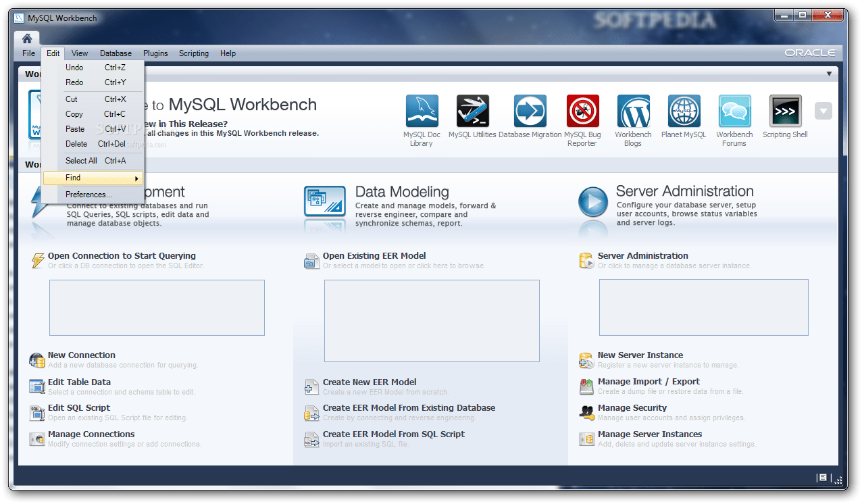Image resolution: width=862 pixels, height=504 pixels.
Task: Click the New Connection icon
Action: pyautogui.click(x=37, y=360)
